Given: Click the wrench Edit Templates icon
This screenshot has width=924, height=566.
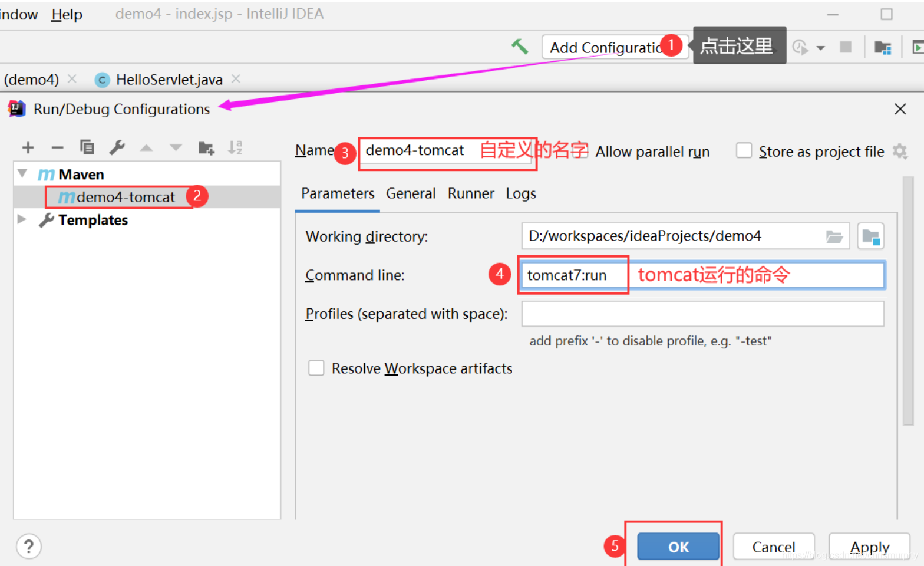Looking at the screenshot, I should coord(117,147).
